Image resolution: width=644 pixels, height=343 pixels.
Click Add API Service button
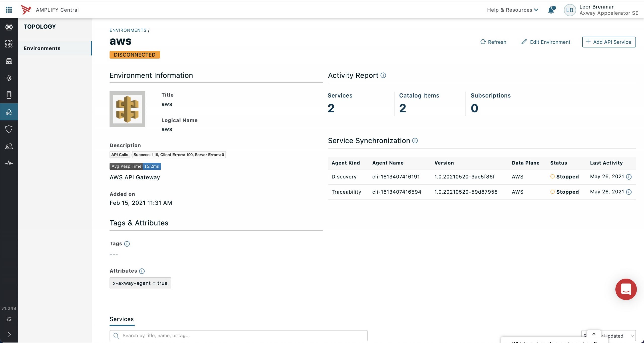609,42
